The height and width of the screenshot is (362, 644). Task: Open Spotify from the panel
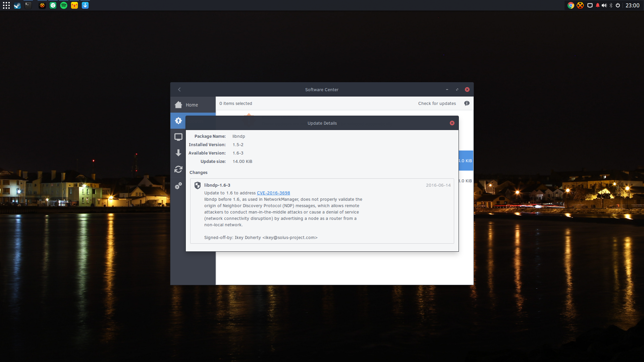[x=64, y=5]
